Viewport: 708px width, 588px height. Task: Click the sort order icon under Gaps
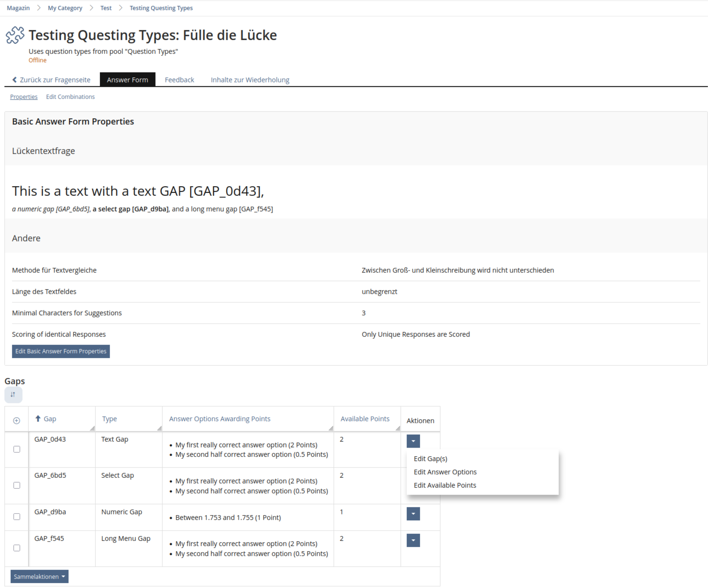(x=13, y=395)
